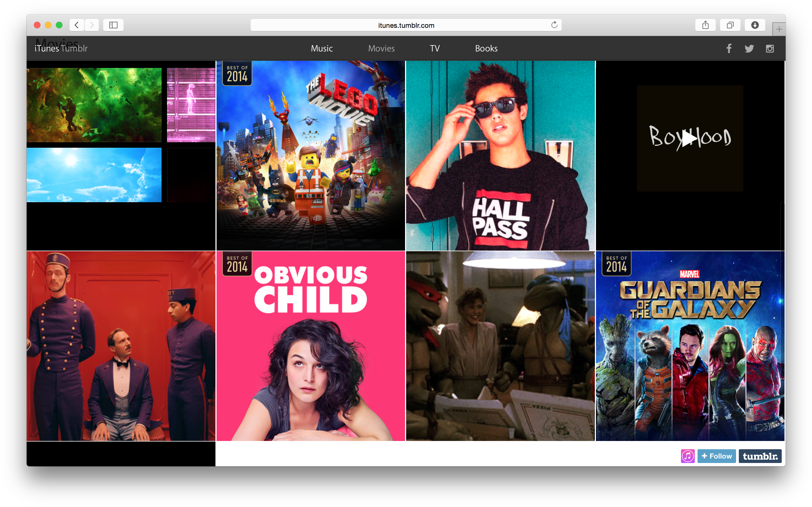Switch to the Music section
The width and height of the screenshot is (812, 507).
tap(322, 49)
